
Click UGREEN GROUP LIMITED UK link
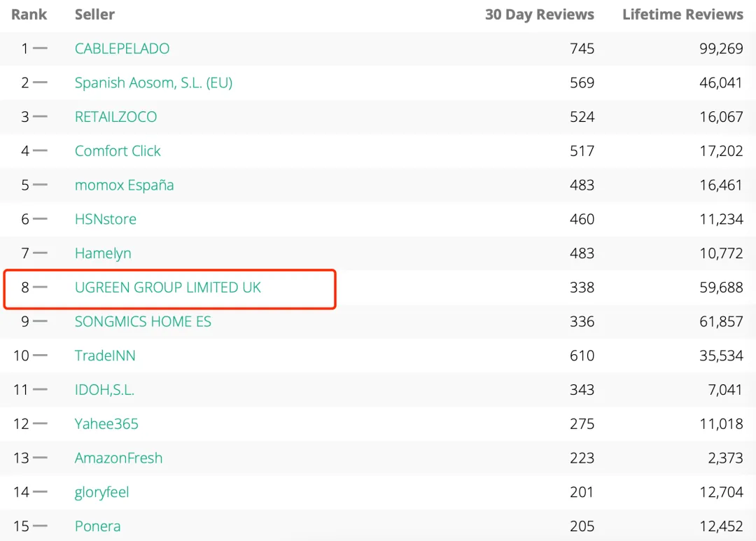click(167, 288)
